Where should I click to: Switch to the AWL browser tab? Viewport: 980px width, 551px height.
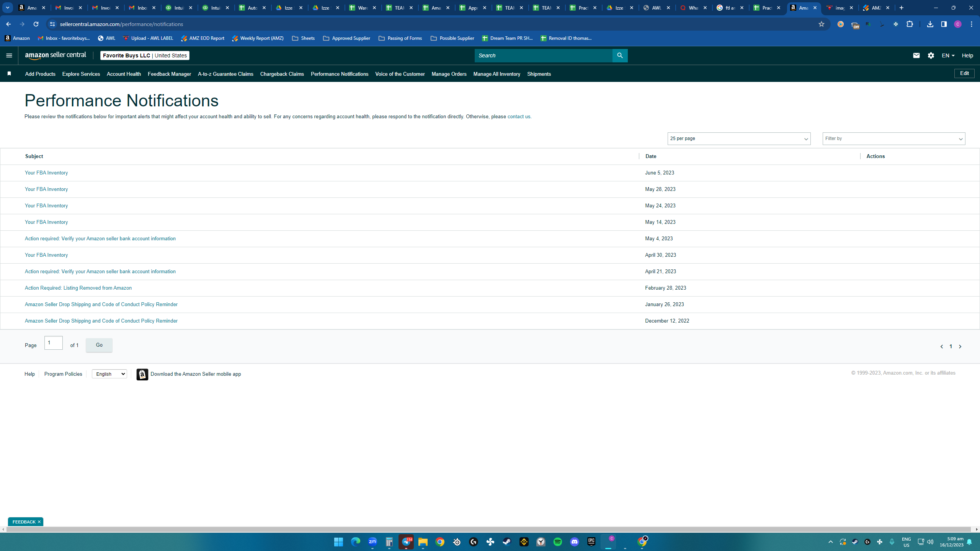click(657, 8)
